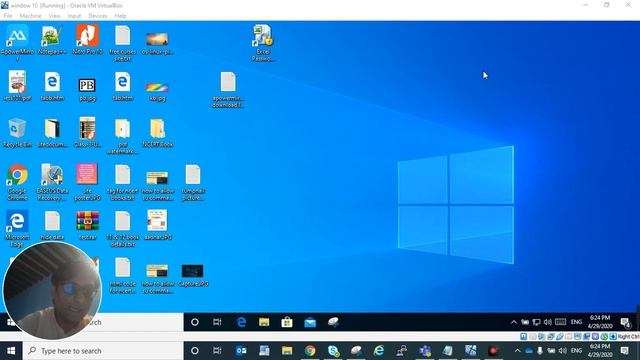Open VM Action Center notifications

pyautogui.click(x=625, y=322)
